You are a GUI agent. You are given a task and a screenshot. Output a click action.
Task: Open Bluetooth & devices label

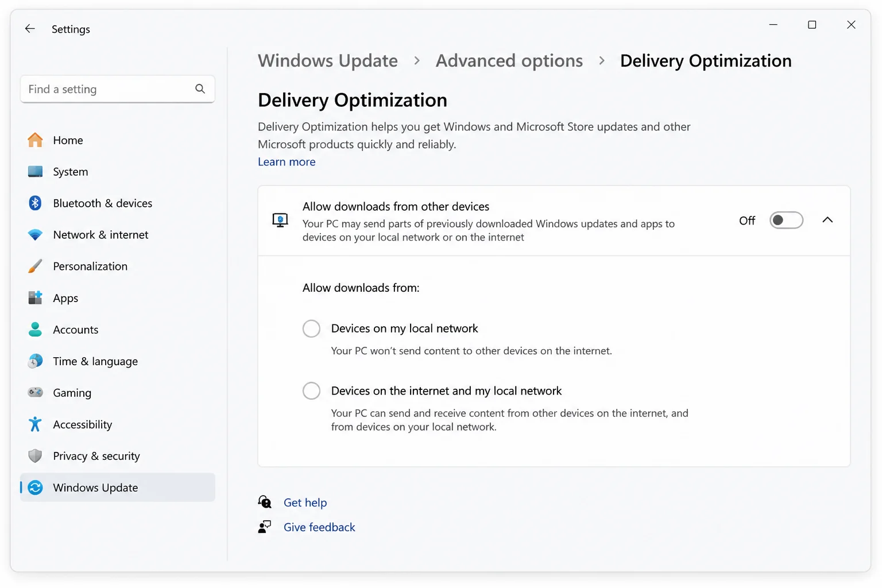[x=103, y=203]
